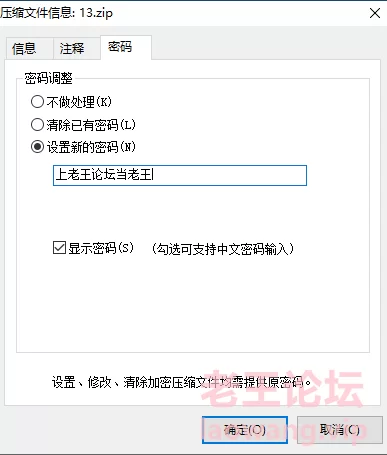The image size is (387, 455).
Task: Select the 密码 tab
Action: point(126,47)
